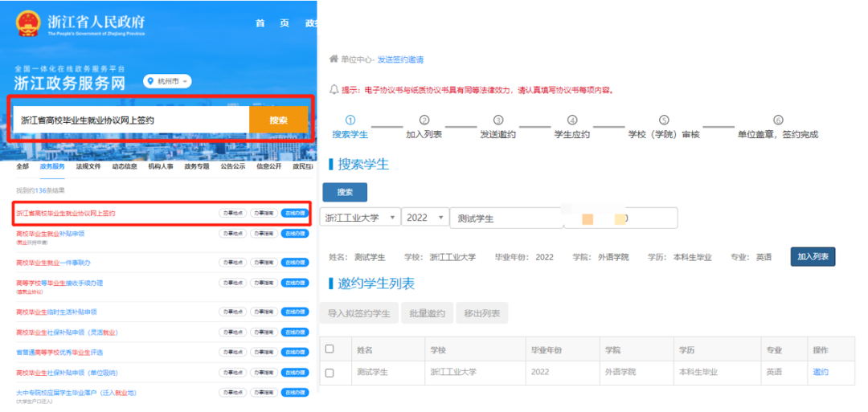Switch to the 法规文件 tab
This screenshot has width=868, height=412.
coord(88,166)
